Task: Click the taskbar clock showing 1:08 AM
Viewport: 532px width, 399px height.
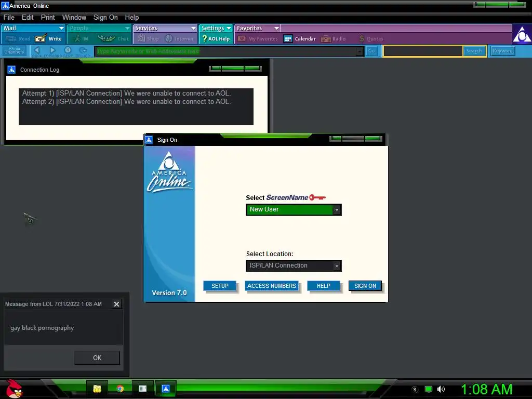Action: point(486,390)
